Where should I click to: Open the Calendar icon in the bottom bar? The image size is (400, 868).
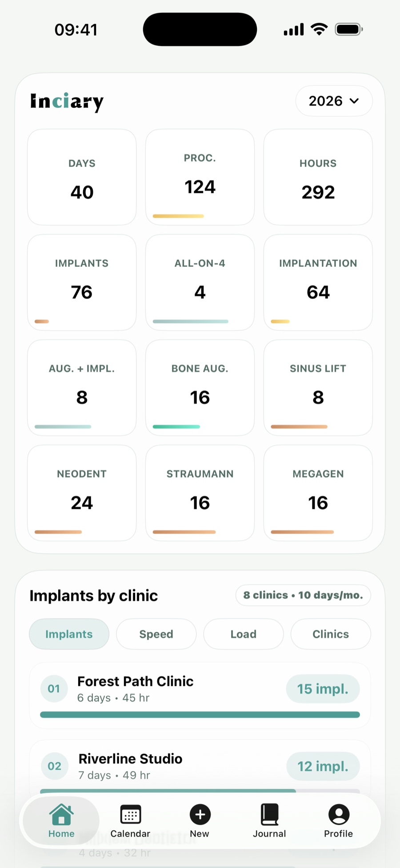[x=130, y=815]
